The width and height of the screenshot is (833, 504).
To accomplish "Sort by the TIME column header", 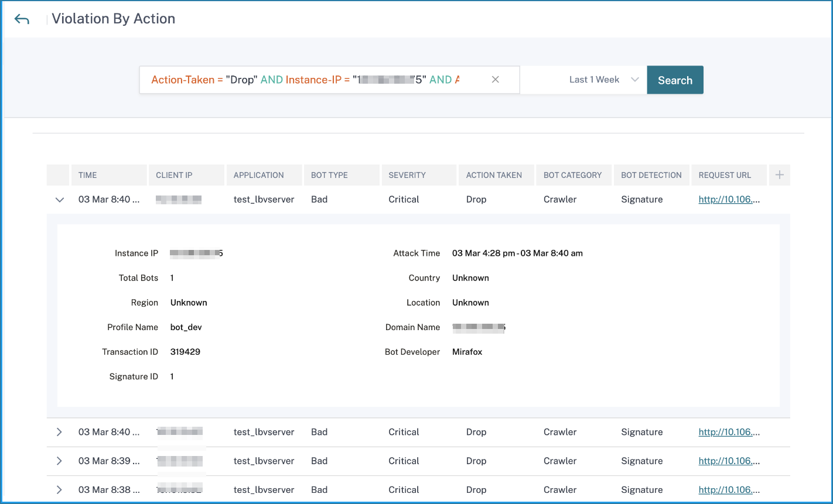I will [x=109, y=175].
